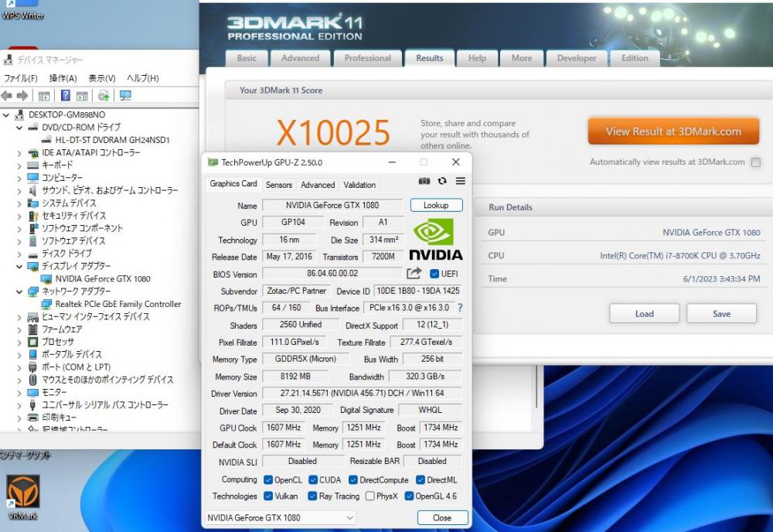Toggle the CUDA checkbox

point(313,479)
